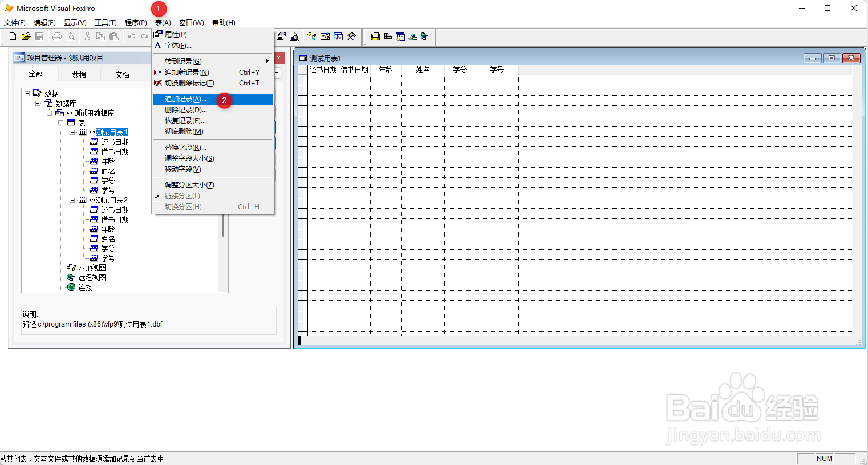Collapse the 表 tree node
Image resolution: width=868 pixels, height=465 pixels.
61,123
